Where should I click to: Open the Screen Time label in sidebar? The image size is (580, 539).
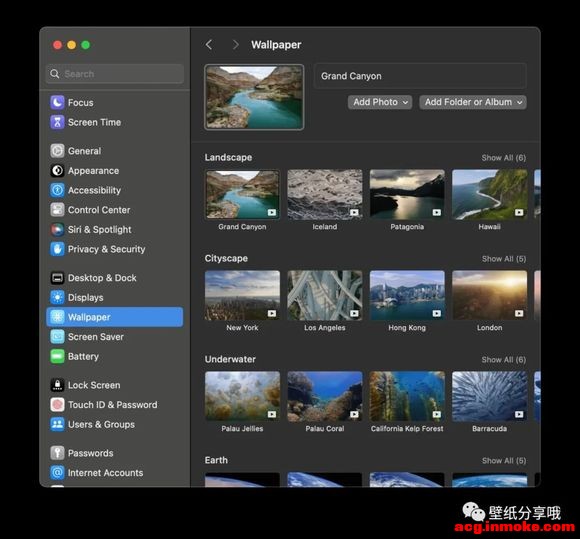(x=94, y=122)
